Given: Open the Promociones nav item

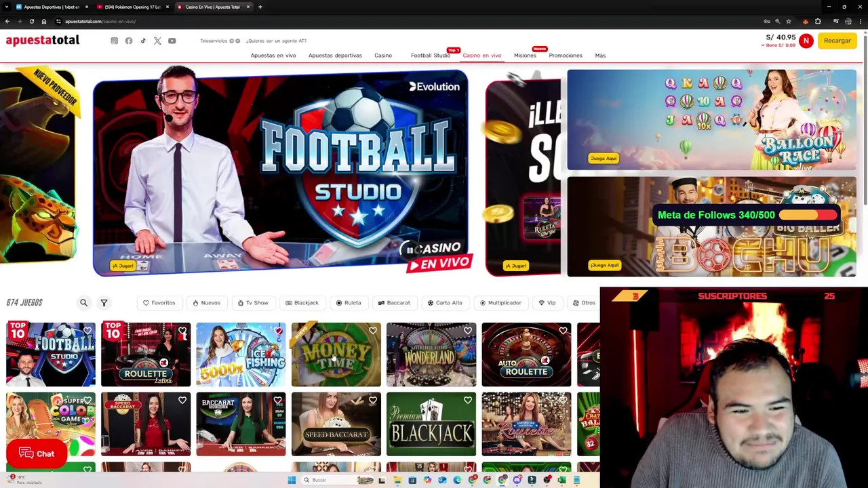Looking at the screenshot, I should click(566, 56).
